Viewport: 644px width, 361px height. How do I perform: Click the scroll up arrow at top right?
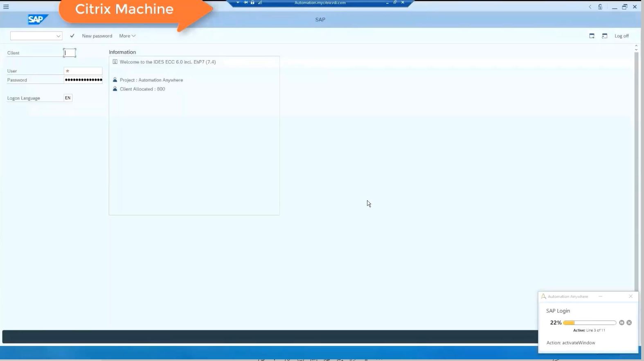(x=636, y=45)
